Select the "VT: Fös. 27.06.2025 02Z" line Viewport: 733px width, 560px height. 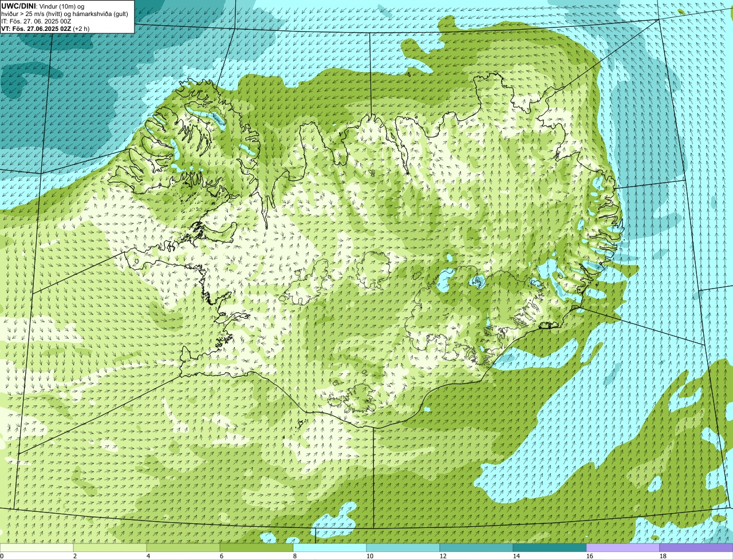click(x=37, y=29)
